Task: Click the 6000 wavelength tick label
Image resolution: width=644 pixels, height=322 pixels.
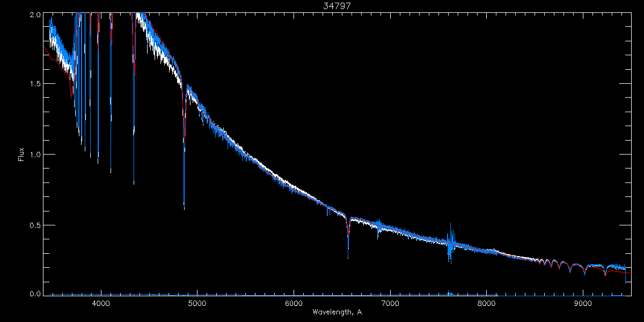Action: (294, 304)
